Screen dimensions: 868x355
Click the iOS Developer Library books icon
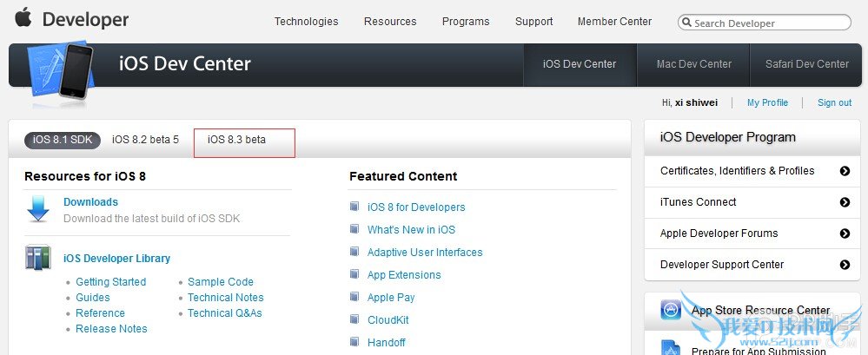point(38,259)
